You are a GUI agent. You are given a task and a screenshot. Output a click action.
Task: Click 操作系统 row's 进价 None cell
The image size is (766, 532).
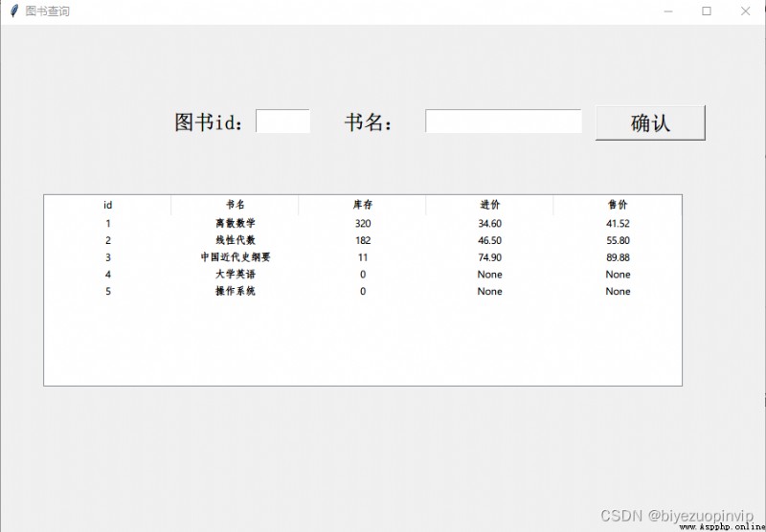pyautogui.click(x=489, y=292)
